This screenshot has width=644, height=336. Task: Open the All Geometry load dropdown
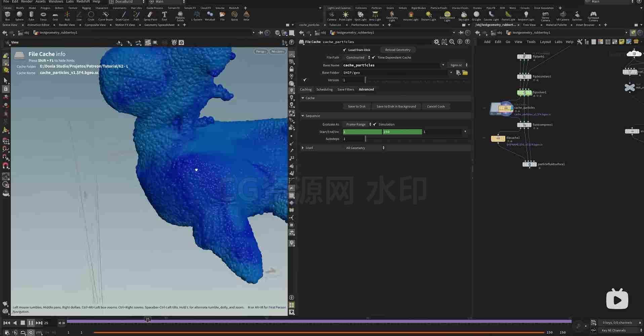tap(365, 148)
